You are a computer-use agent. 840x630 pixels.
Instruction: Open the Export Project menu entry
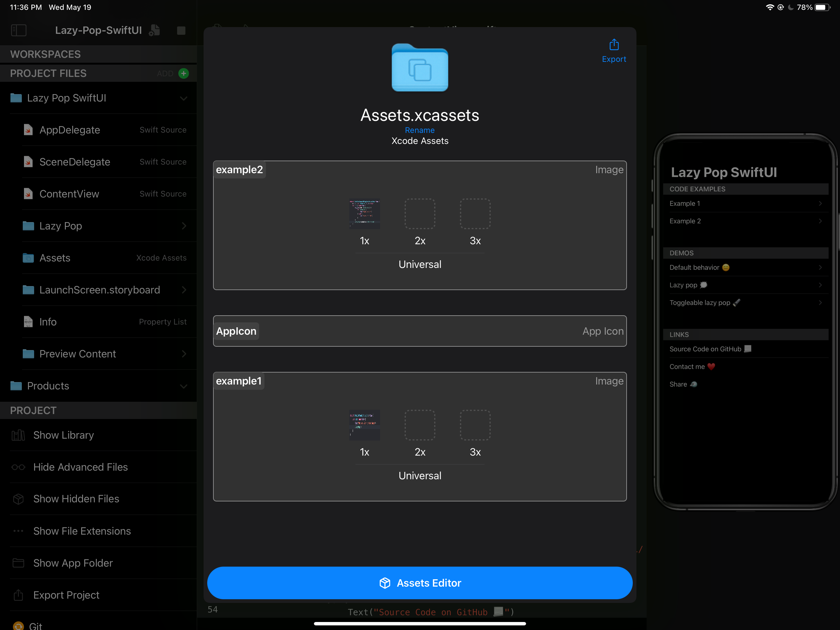click(x=66, y=595)
